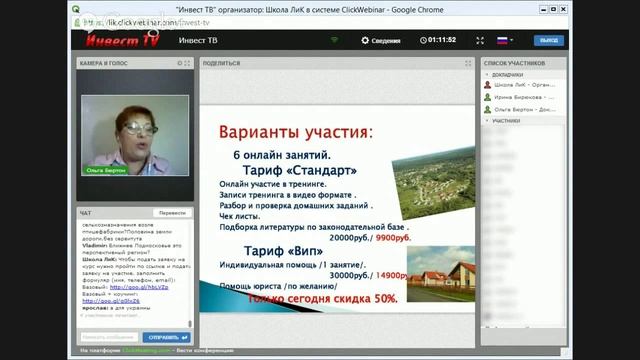Screen dimensions: 640x360
Task: Click Тариф «Вип» text on slide
Action: point(283,251)
